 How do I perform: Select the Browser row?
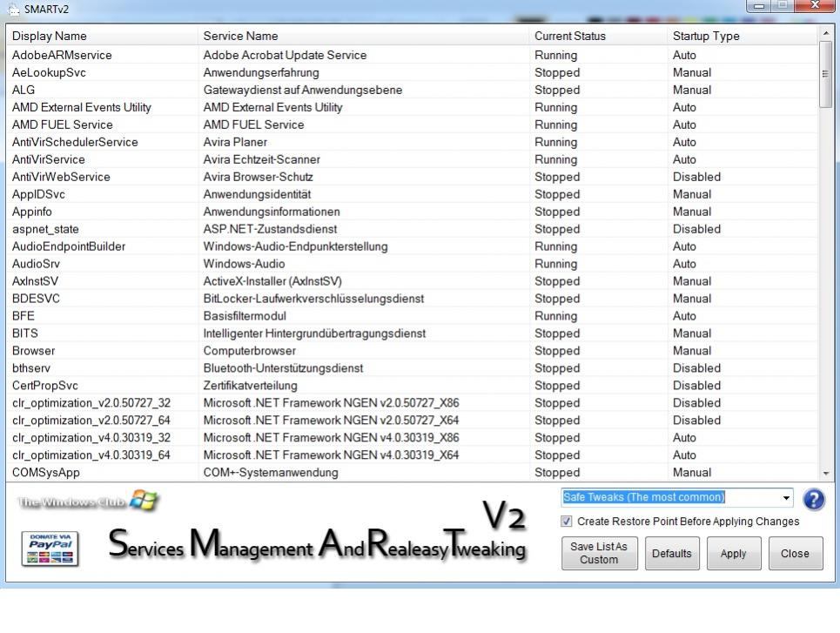tap(412, 351)
